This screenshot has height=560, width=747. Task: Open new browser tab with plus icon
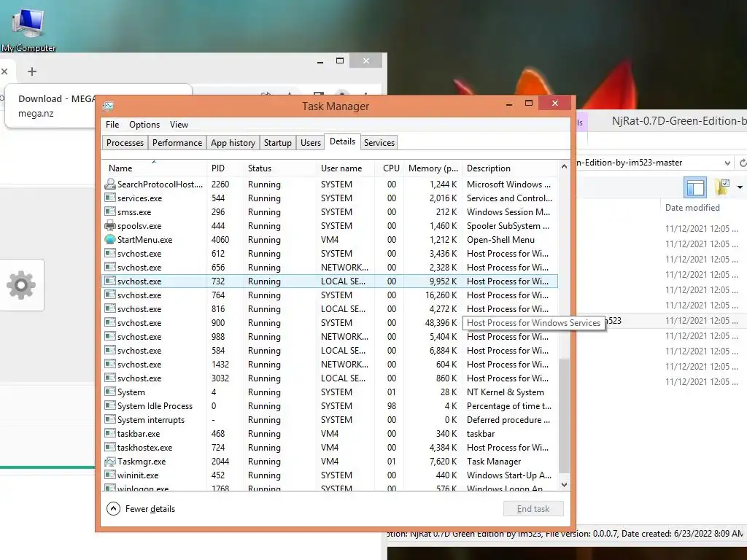32,71
